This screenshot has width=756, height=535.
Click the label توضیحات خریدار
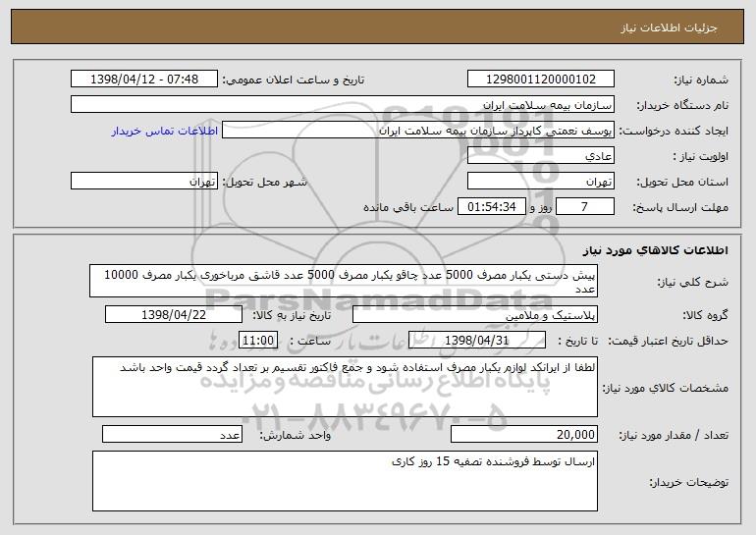tap(689, 482)
